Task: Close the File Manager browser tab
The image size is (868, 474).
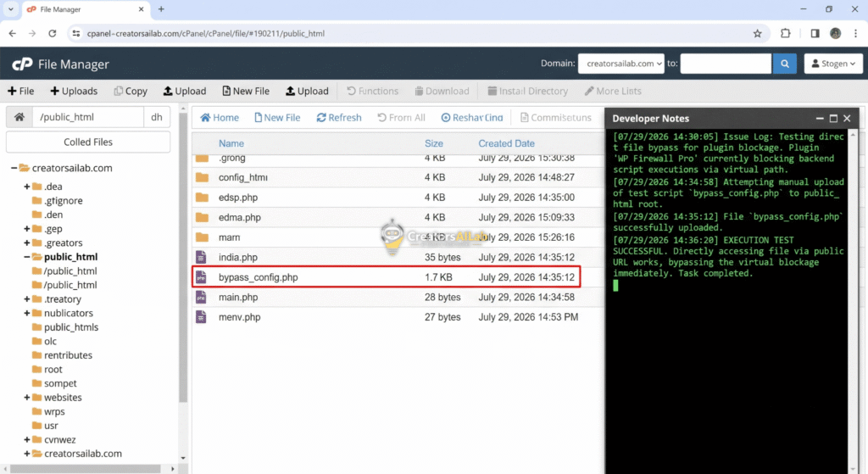Action: click(141, 8)
